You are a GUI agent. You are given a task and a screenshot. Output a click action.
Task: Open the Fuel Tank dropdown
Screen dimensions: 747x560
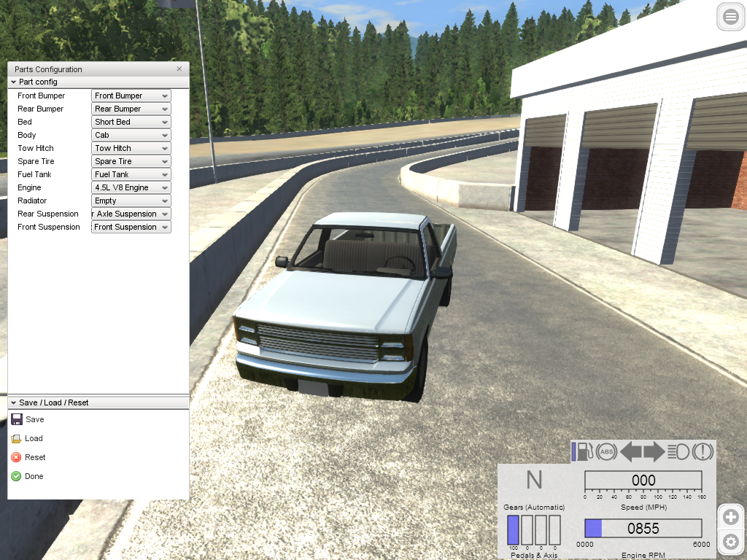tap(131, 174)
